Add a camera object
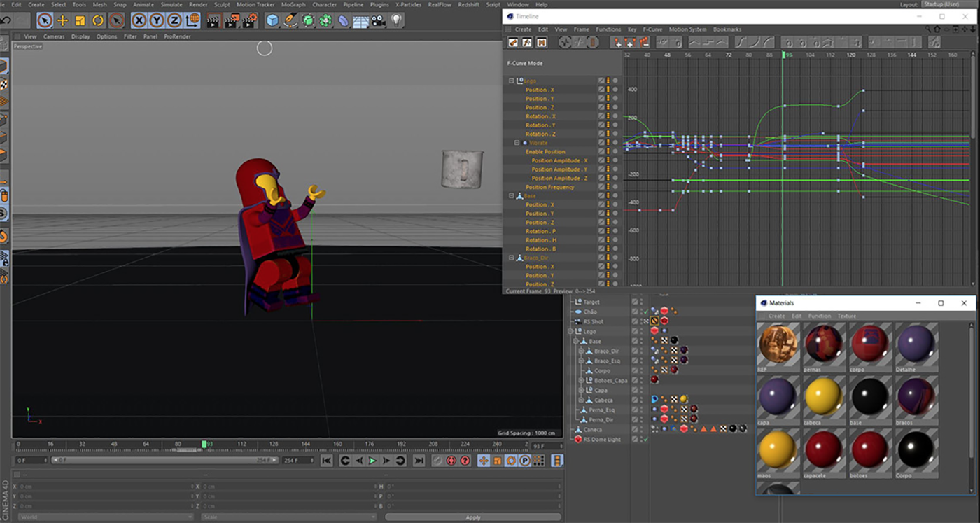The height and width of the screenshot is (523, 980). coord(379,20)
